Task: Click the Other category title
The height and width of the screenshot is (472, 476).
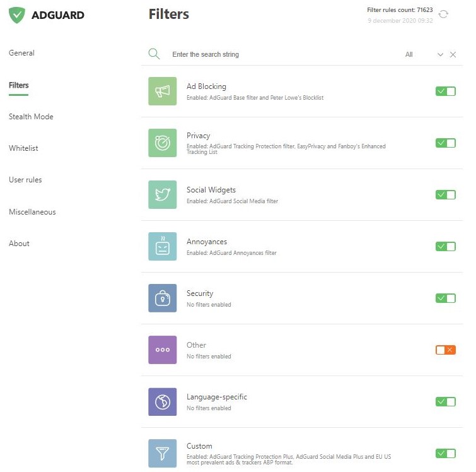Action: 196,345
